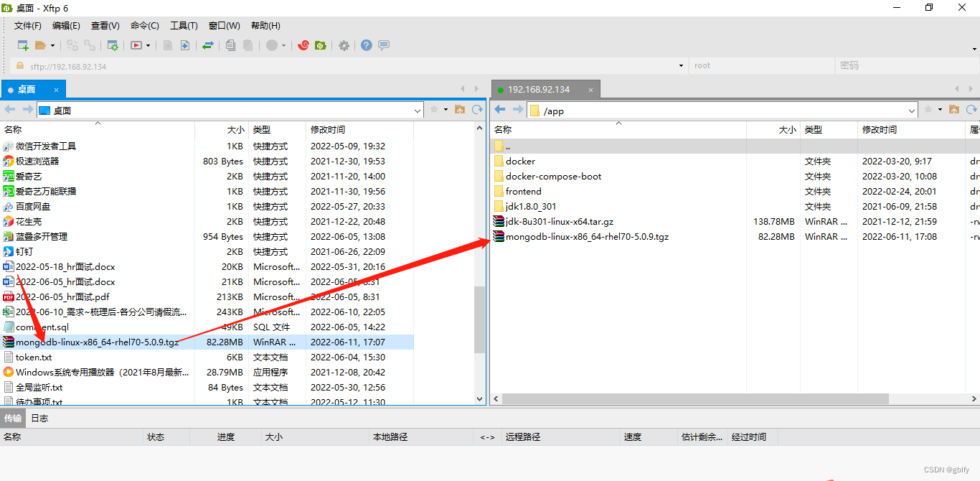This screenshot has width=980, height=481.
Task: Click the green Xftp toolbar icon
Action: 321,45
